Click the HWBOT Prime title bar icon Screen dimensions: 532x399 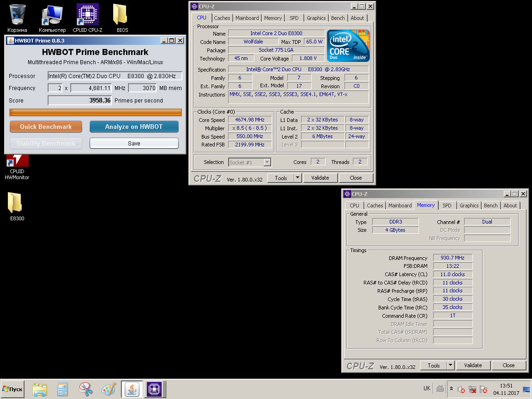click(x=10, y=41)
